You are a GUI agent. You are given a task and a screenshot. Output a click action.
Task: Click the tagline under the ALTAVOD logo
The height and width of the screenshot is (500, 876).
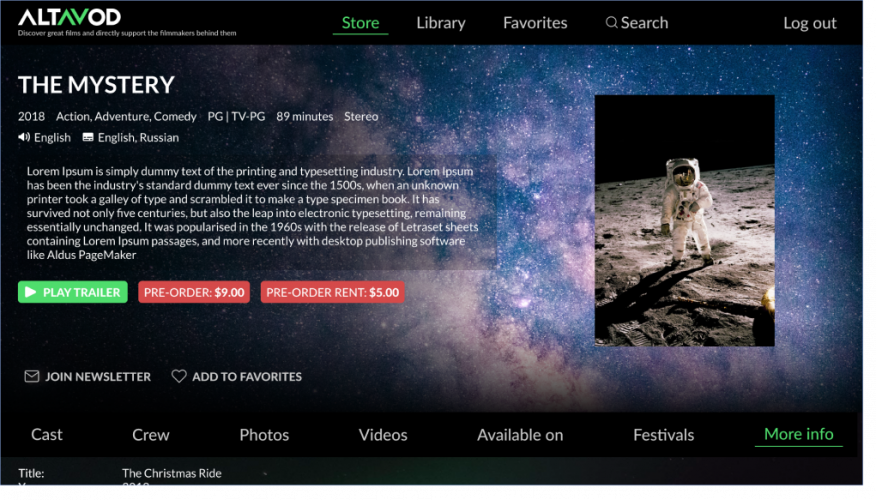click(127, 33)
